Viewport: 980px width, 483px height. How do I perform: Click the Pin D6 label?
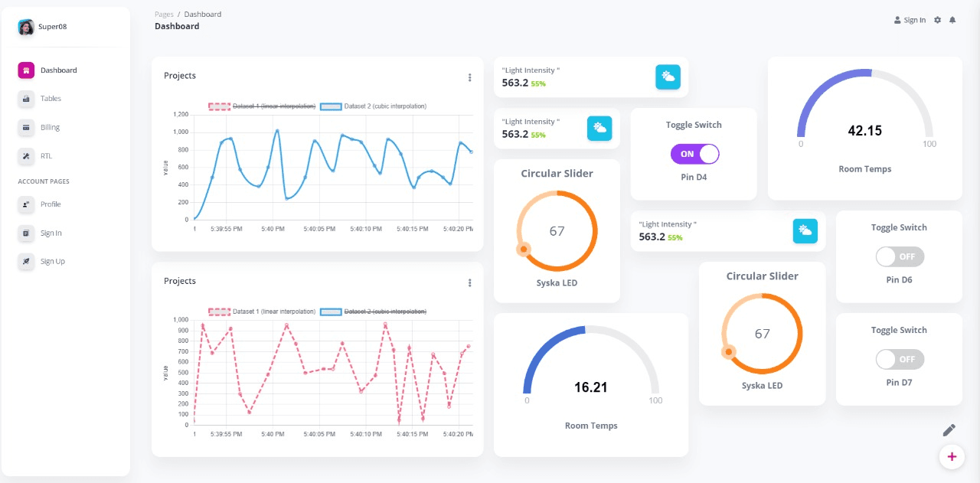[x=899, y=280]
